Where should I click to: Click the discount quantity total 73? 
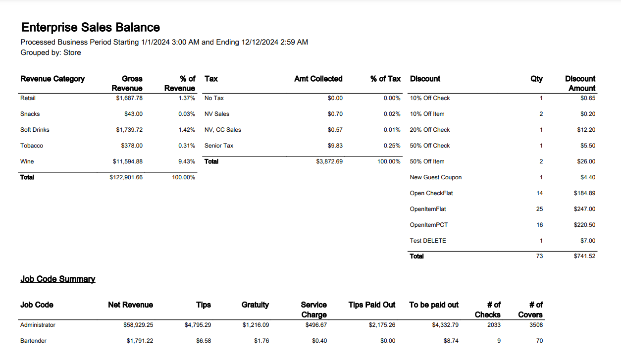click(x=540, y=256)
